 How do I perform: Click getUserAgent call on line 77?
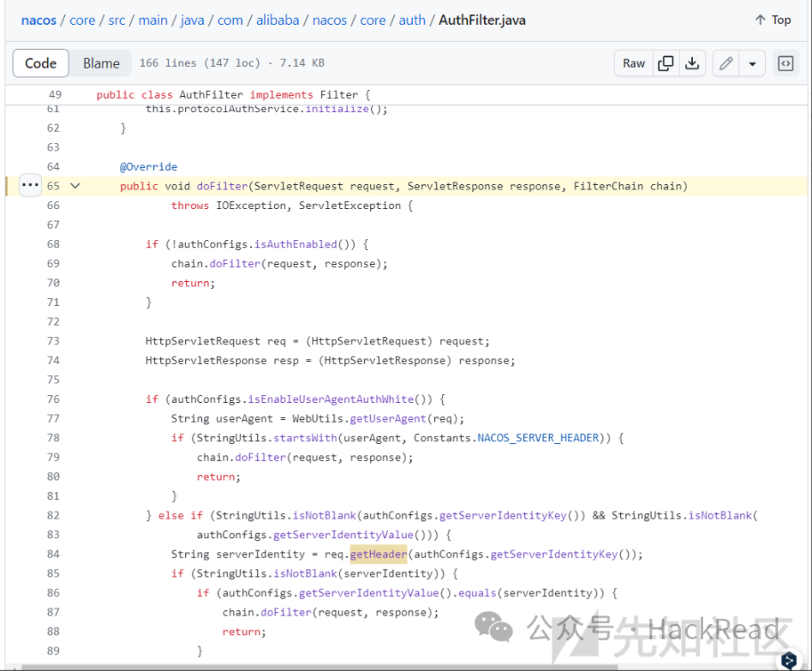(x=388, y=419)
